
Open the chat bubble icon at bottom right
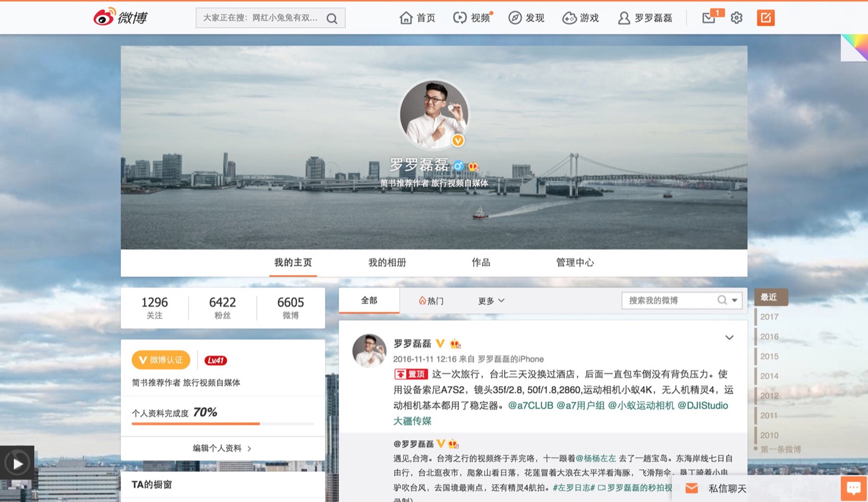(854, 488)
